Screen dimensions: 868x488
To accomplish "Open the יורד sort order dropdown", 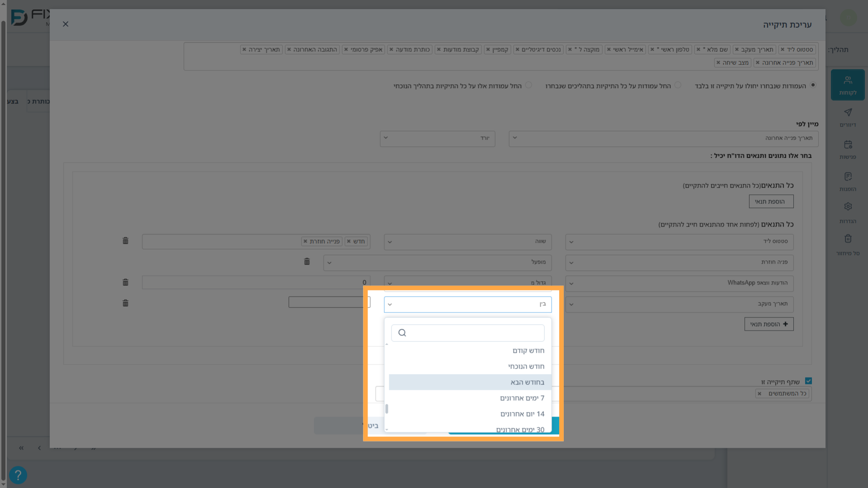I will click(438, 138).
